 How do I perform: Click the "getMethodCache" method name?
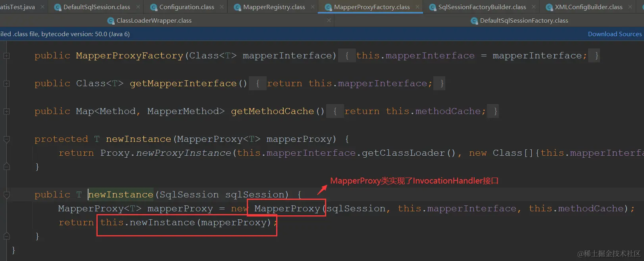pos(273,111)
